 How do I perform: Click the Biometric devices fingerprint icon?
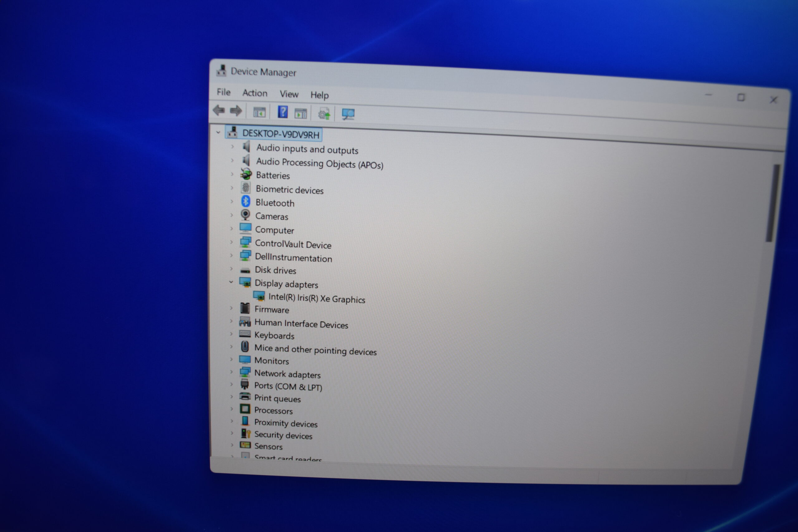246,188
